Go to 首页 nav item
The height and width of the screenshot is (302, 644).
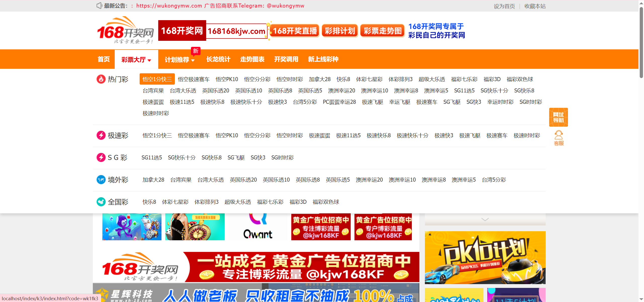pos(104,59)
